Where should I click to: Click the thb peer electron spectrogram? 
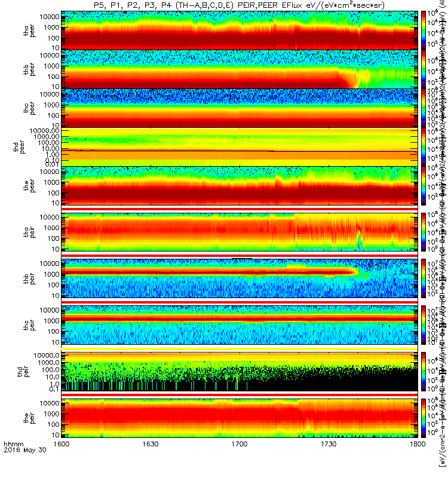coord(240,69)
